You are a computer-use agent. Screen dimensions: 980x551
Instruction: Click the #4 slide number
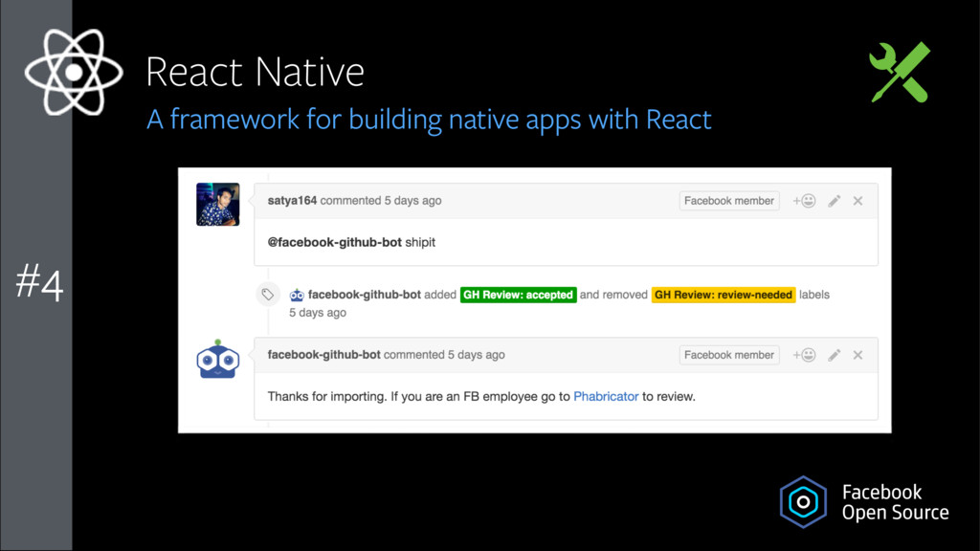pyautogui.click(x=38, y=282)
